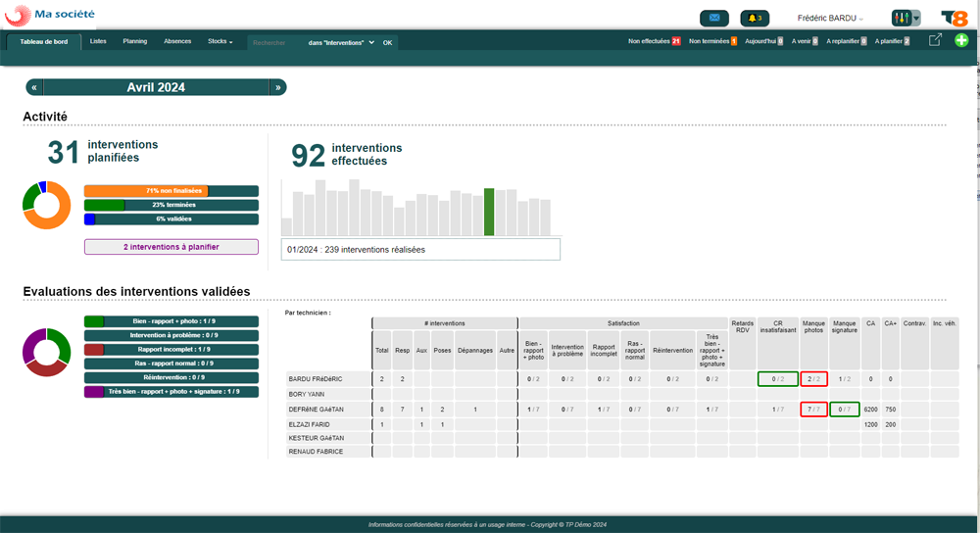
Task: Click the Contrav. column header
Action: (x=914, y=344)
